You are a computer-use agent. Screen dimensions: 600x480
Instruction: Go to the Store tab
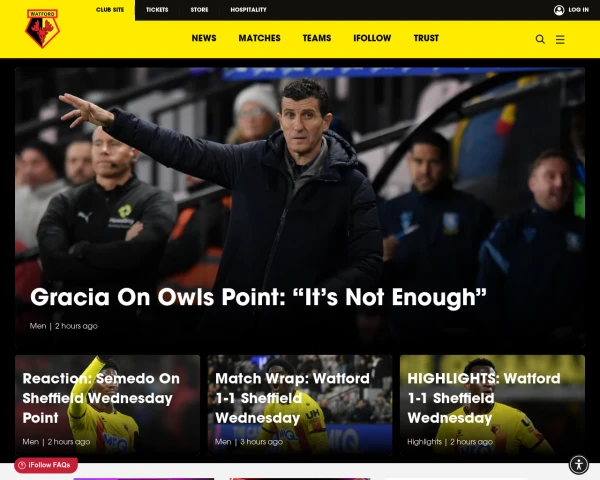[199, 10]
